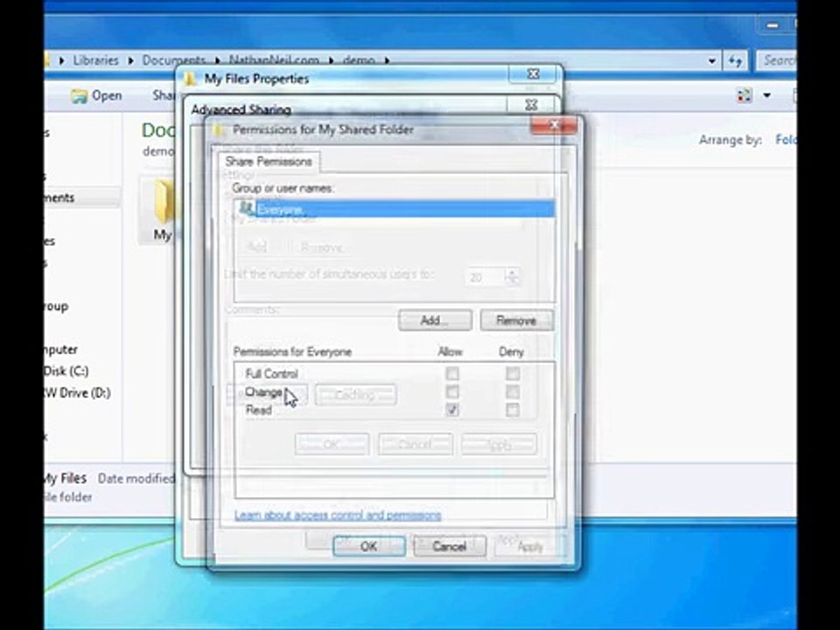
Task: Remove the selected user from permissions
Action: [x=516, y=320]
